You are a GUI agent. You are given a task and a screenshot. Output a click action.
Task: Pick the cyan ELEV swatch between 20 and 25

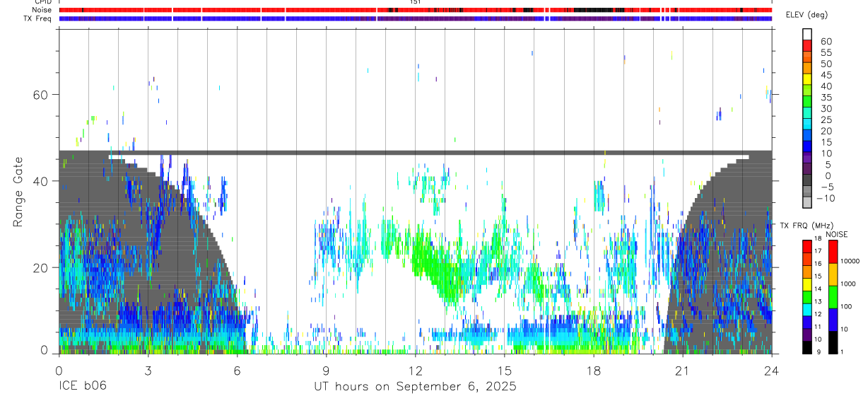point(807,125)
